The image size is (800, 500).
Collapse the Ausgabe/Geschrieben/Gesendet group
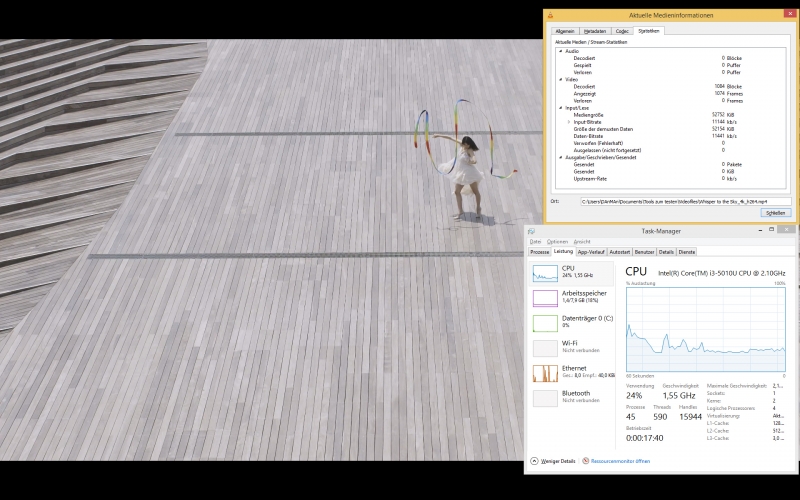561,158
